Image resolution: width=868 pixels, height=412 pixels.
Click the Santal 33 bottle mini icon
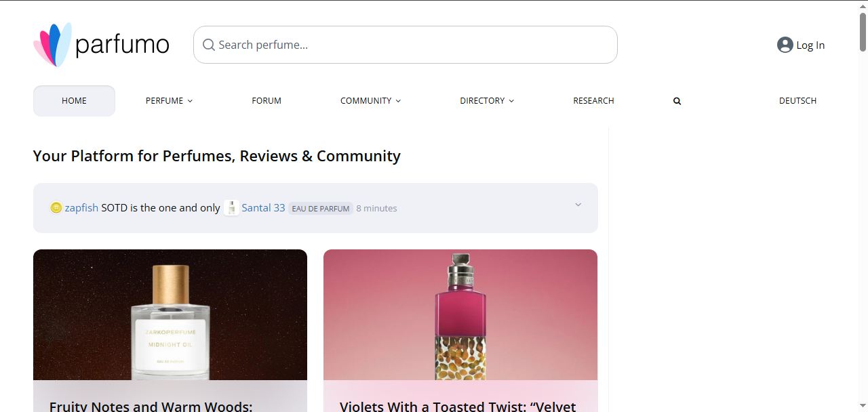[232, 208]
